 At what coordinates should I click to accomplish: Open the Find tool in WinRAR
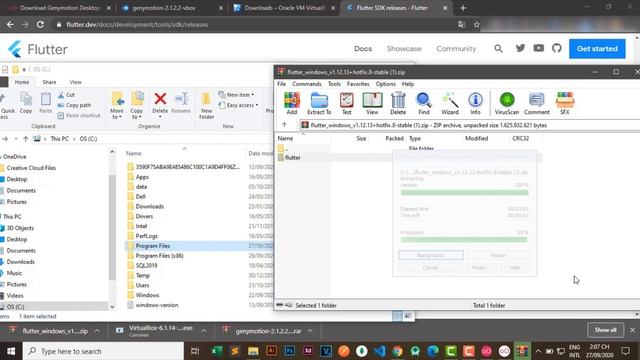[424, 103]
